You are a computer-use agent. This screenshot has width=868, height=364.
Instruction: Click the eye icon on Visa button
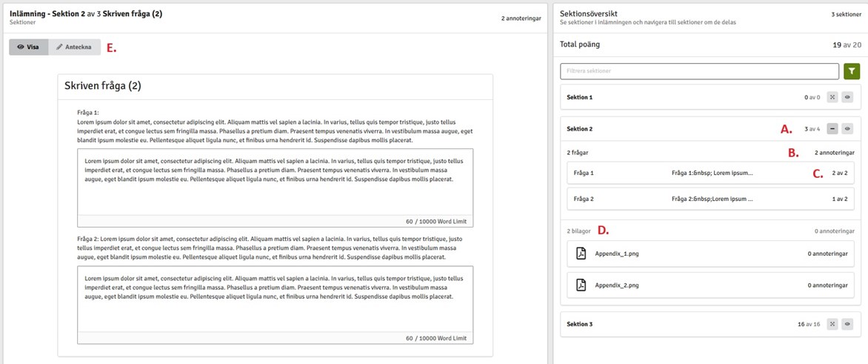pyautogui.click(x=20, y=47)
